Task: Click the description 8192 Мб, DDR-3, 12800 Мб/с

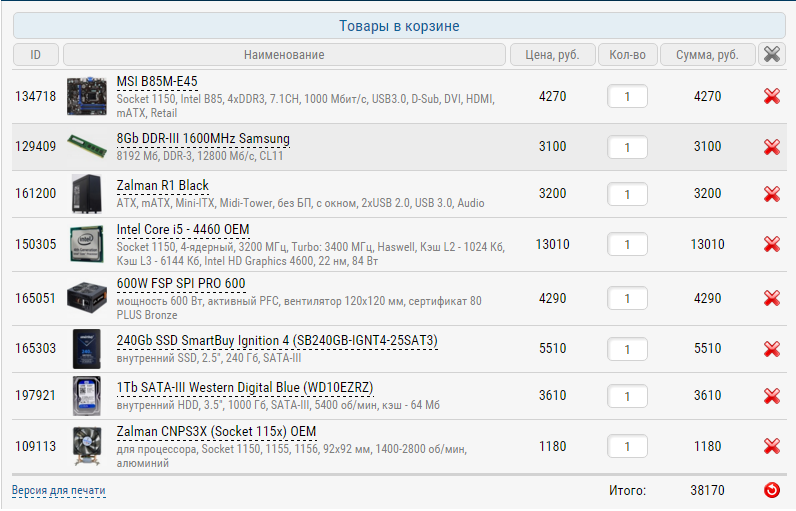Action: (200, 156)
